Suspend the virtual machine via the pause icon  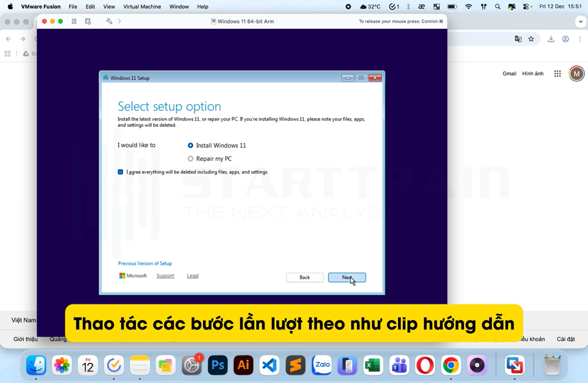click(x=74, y=21)
